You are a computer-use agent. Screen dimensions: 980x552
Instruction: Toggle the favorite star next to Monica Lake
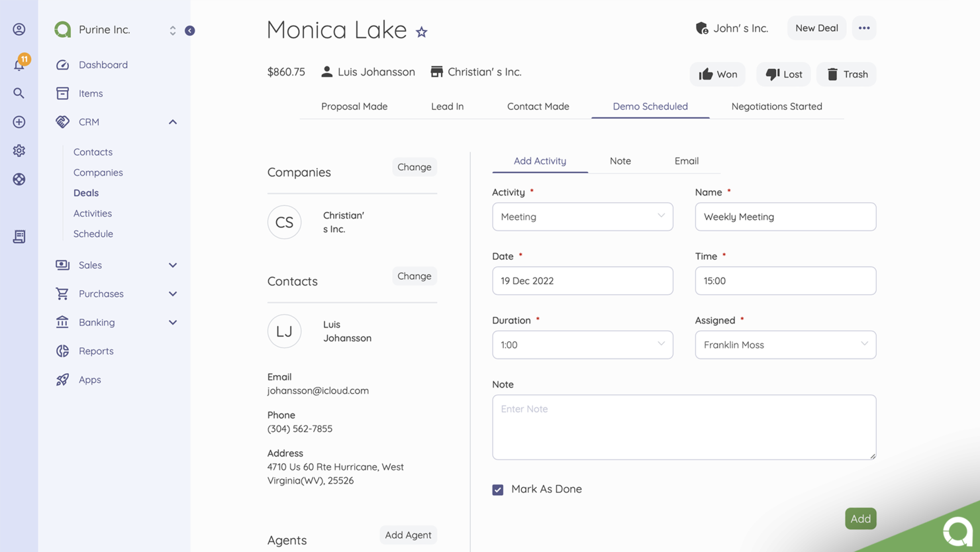(x=422, y=31)
